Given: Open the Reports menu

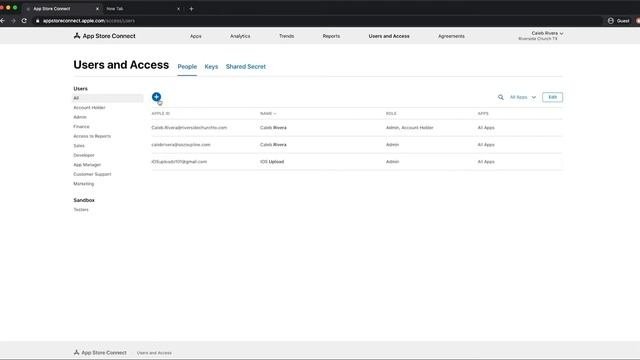Looking at the screenshot, I should point(331,36).
